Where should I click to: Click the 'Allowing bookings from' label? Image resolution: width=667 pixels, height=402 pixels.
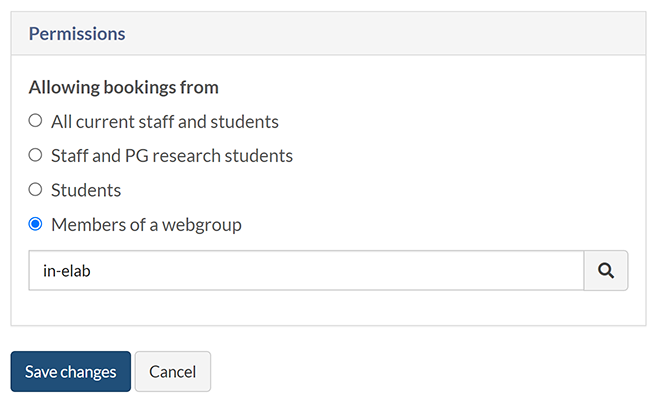[123, 87]
